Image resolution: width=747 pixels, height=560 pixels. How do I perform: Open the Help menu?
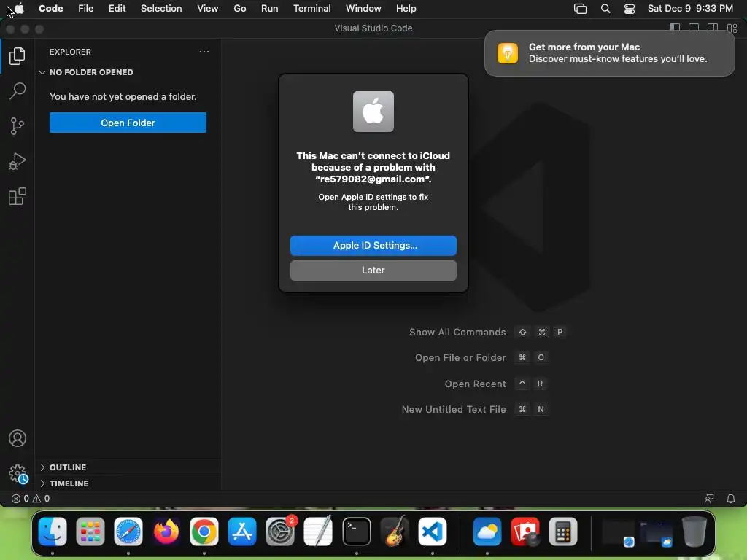406,8
